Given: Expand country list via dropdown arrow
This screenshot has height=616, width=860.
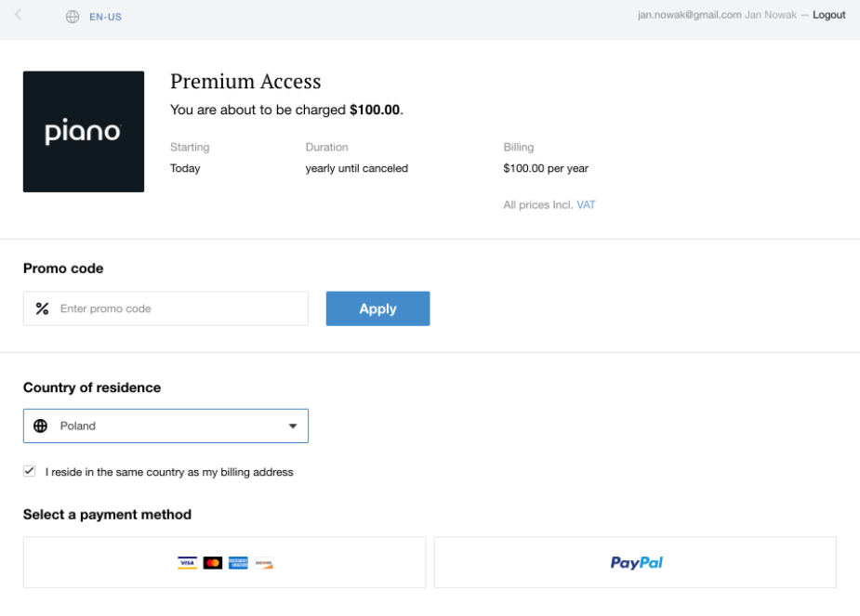Looking at the screenshot, I should tap(293, 426).
